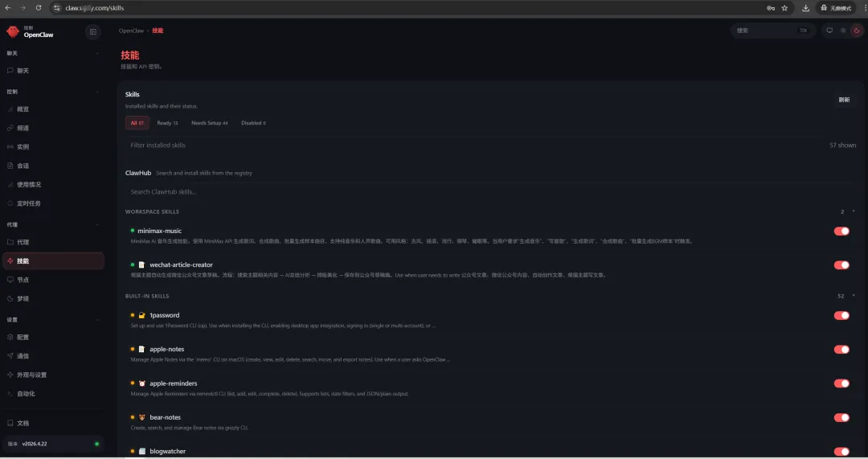
Task: Collapse the WORKSPACE SKILLS group
Action: tap(490, 211)
